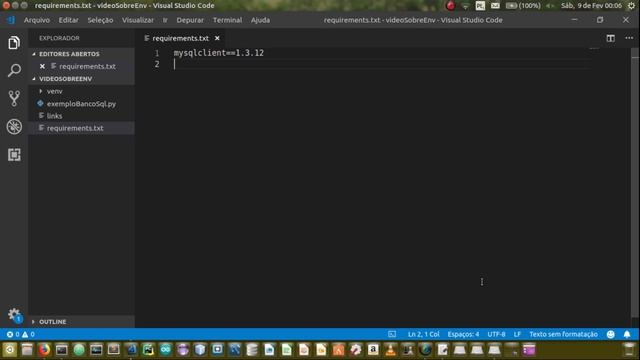This screenshot has width=640, height=360.
Task: Open the Seleção menu
Action: coord(100,20)
